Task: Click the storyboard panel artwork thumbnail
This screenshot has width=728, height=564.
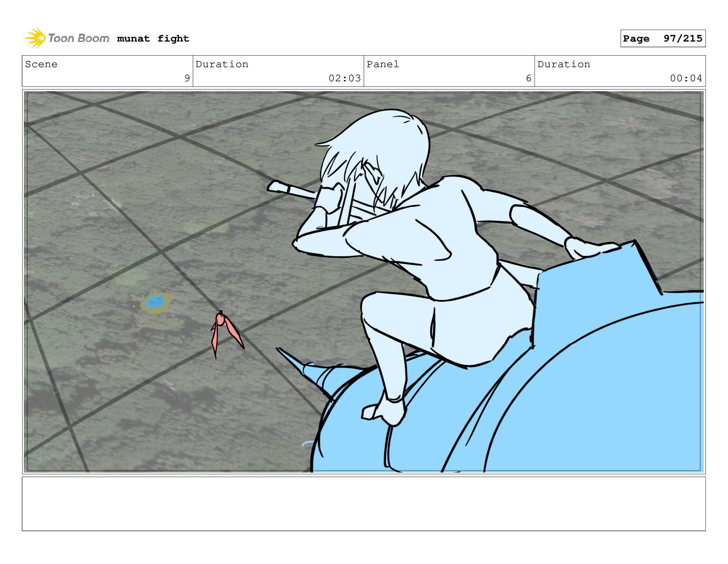Action: click(x=364, y=282)
